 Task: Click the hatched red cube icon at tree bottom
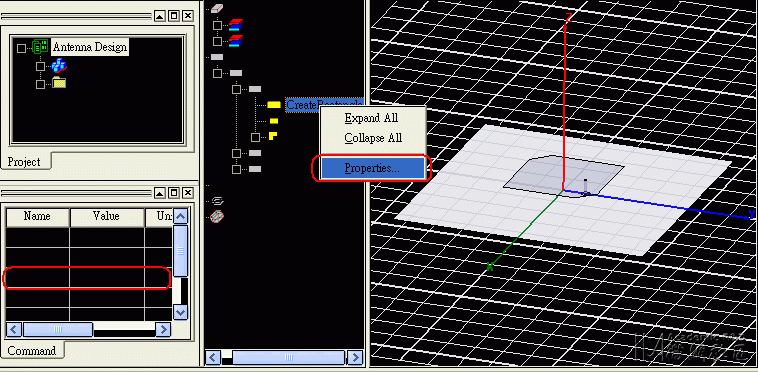[218, 216]
